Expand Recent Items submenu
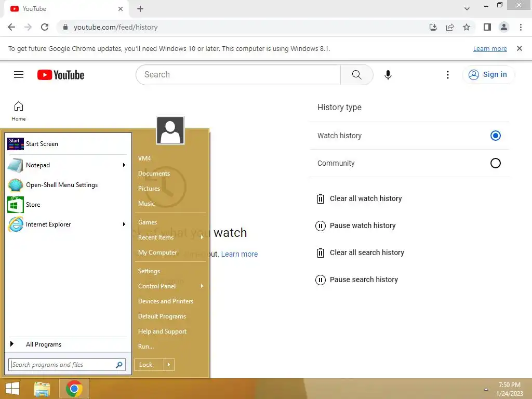 pos(202,237)
